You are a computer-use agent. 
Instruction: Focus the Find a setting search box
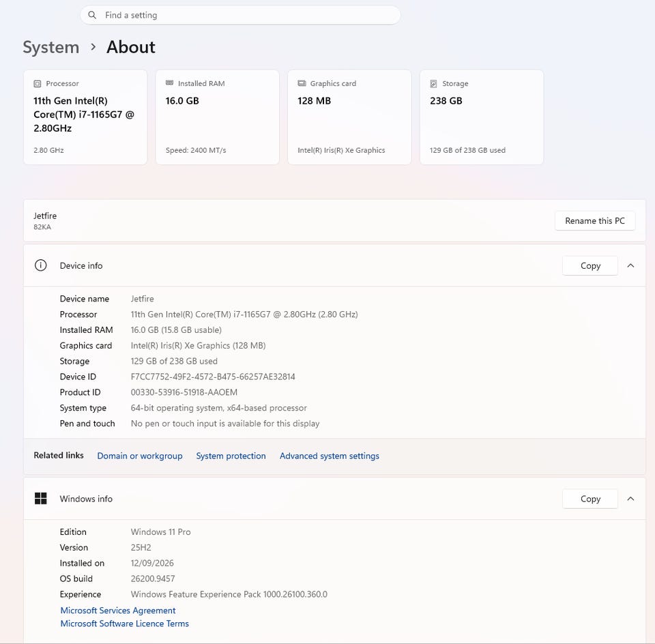[x=240, y=15]
